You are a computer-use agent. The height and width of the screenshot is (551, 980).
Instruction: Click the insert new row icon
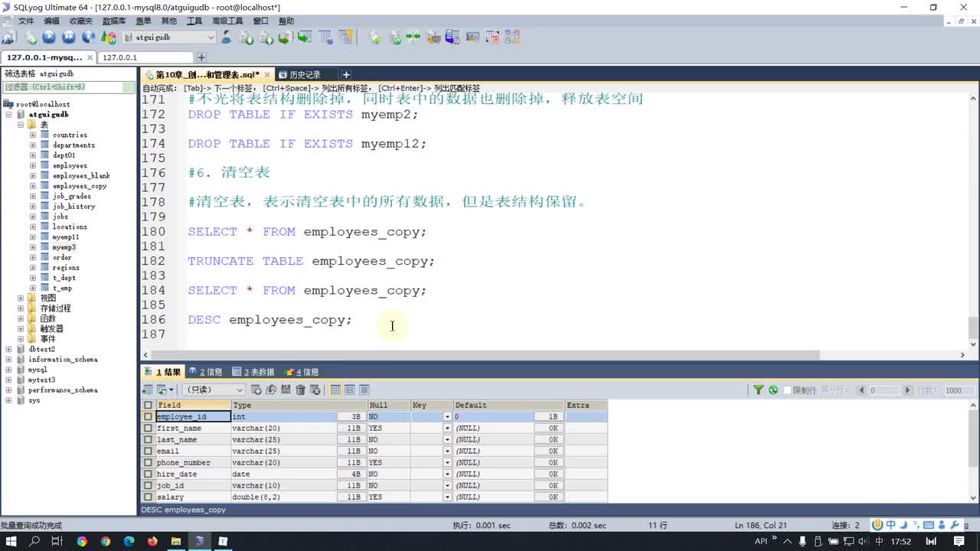pos(256,390)
